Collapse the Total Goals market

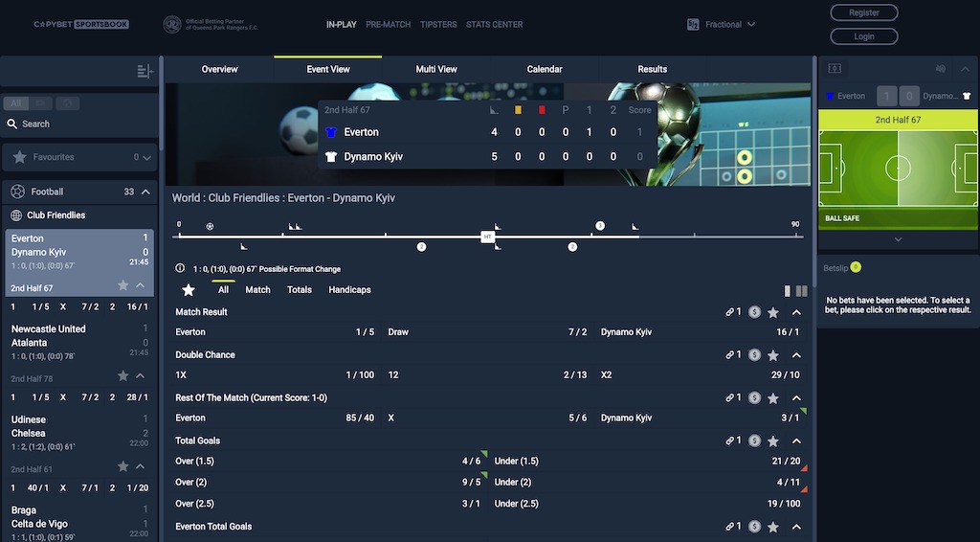click(x=796, y=440)
